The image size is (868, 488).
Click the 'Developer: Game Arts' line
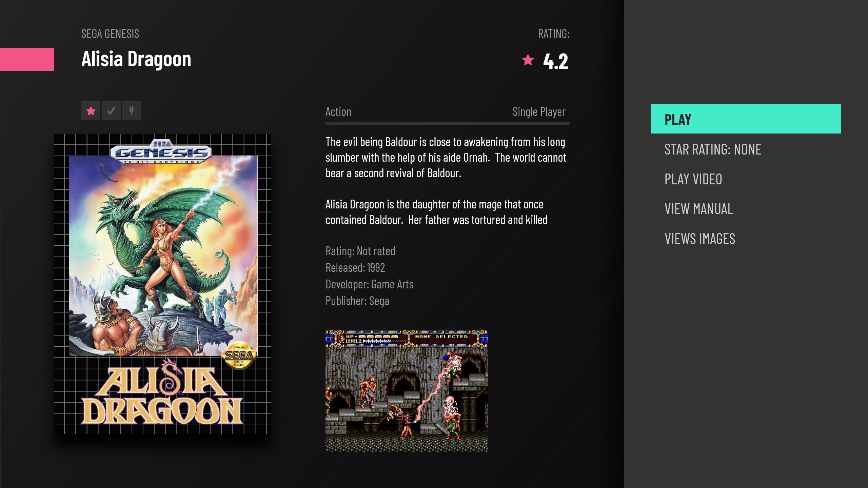pos(369,284)
